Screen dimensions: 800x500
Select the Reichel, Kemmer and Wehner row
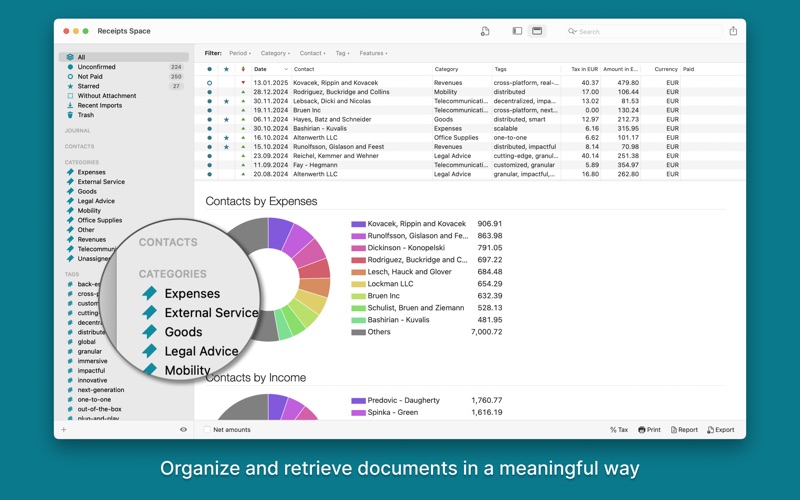[x=469, y=156]
